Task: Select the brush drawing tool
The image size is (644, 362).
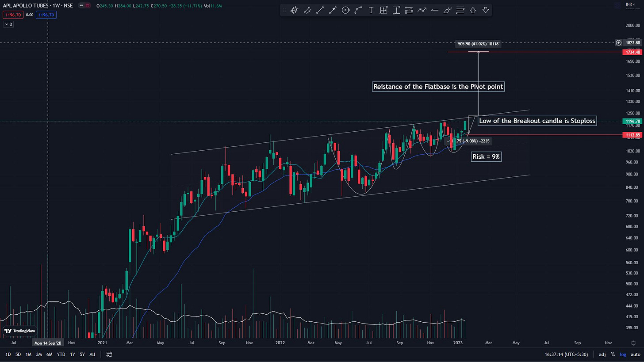Action: pos(448,10)
